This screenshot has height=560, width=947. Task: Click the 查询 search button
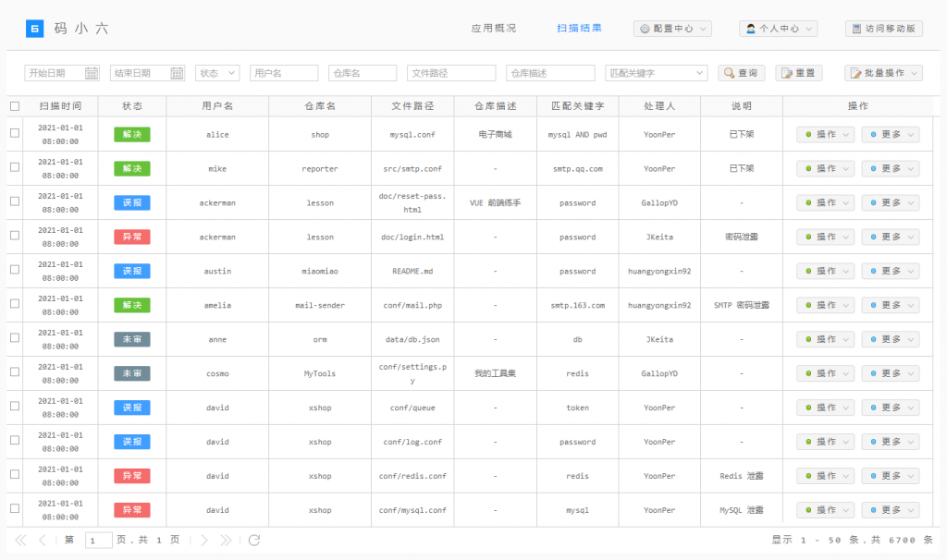click(x=741, y=73)
